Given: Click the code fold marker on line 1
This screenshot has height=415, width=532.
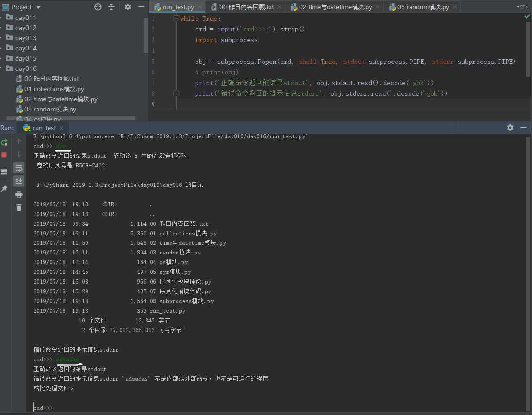Looking at the screenshot, I should (176, 19).
